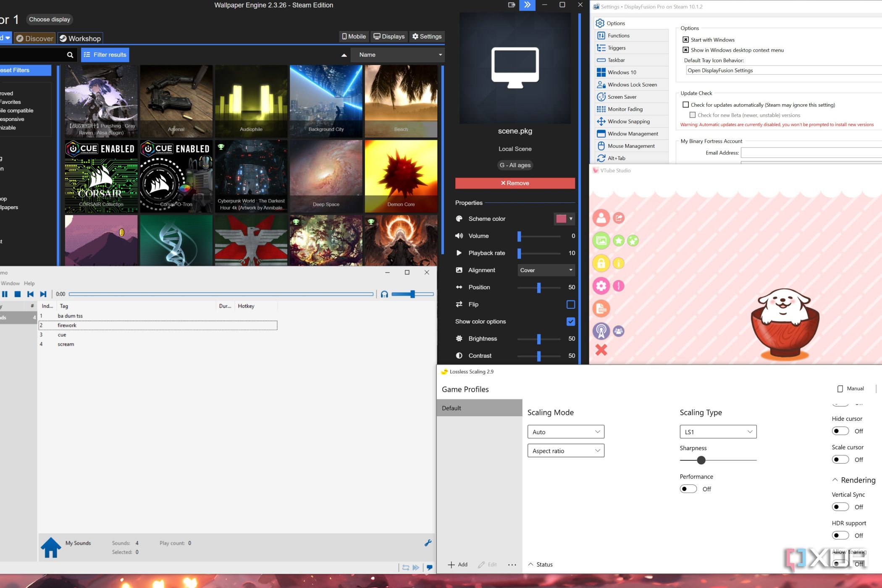Click the headphone icon in the soundboard
This screenshot has height=588, width=882.
click(x=384, y=294)
